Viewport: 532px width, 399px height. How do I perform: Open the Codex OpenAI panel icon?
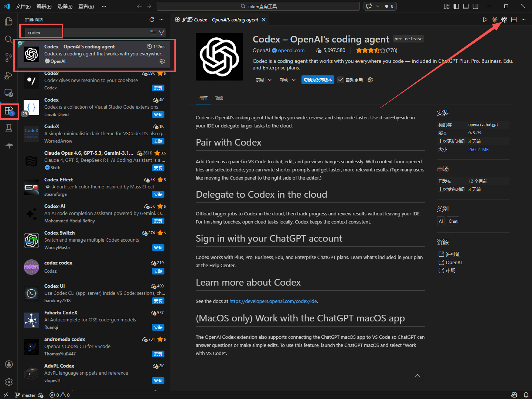pyautogui.click(x=504, y=20)
